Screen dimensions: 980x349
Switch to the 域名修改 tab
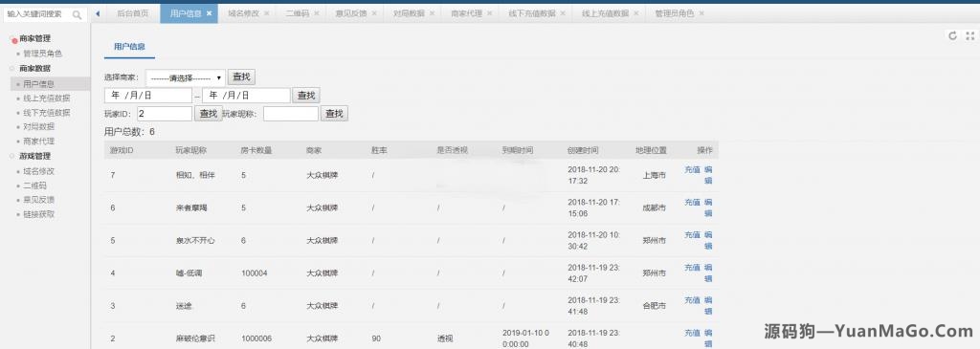click(243, 13)
